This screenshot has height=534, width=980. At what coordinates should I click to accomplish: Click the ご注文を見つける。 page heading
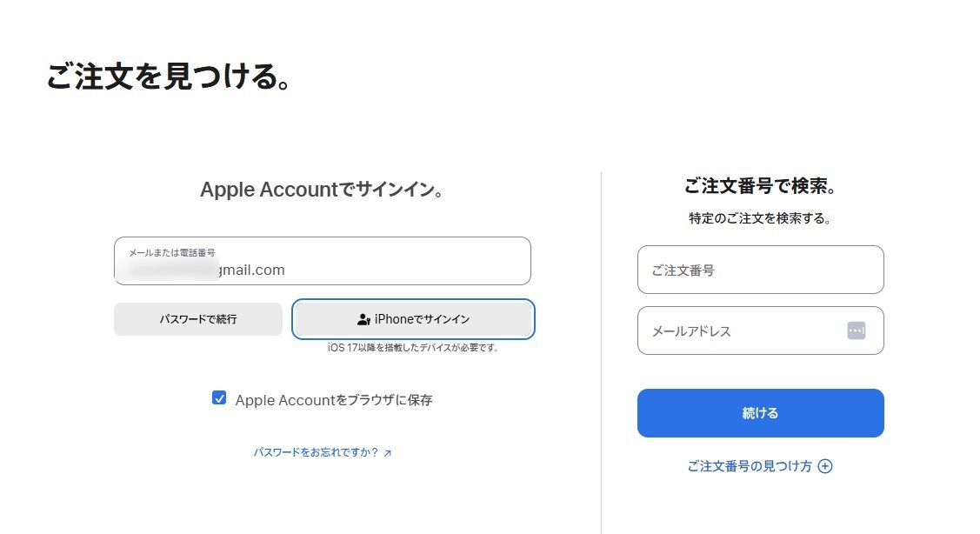(x=168, y=77)
